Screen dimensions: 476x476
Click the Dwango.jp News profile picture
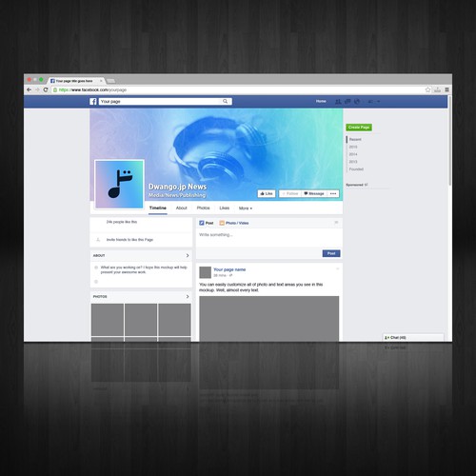tap(119, 185)
